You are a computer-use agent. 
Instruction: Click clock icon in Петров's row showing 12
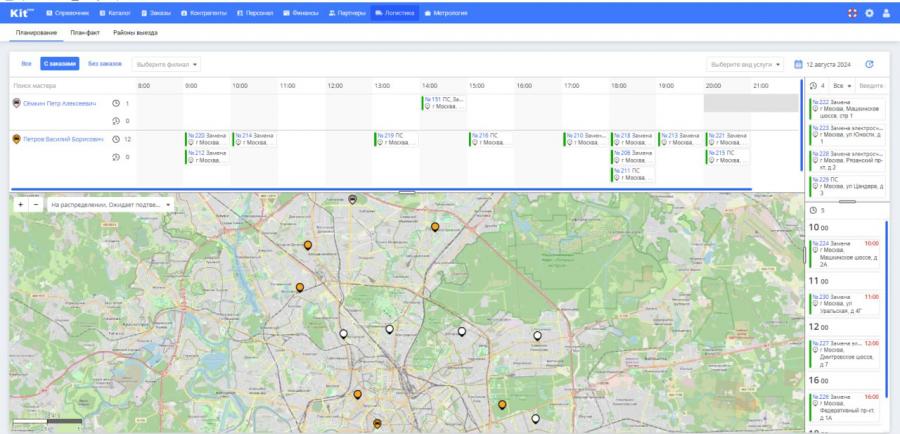pyautogui.click(x=116, y=139)
